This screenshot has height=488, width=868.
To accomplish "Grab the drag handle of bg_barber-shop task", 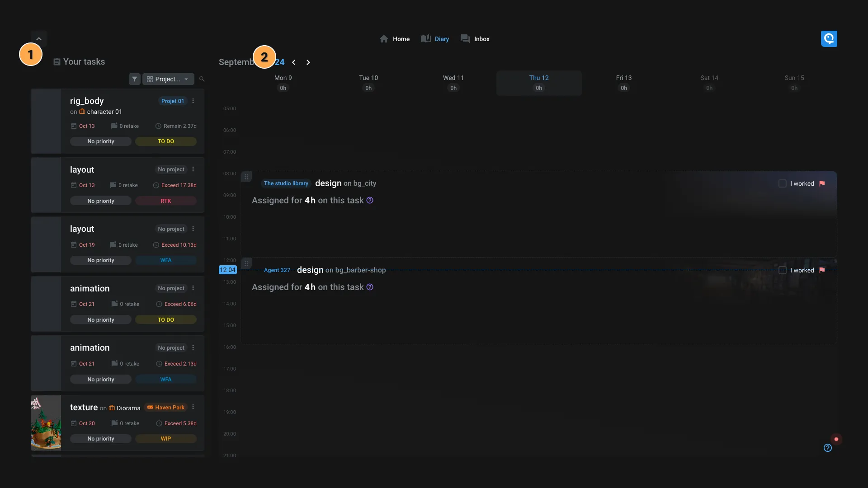I will [x=246, y=263].
